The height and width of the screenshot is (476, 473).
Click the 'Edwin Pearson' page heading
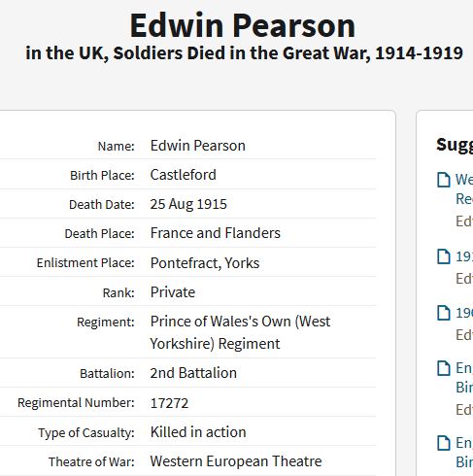pyautogui.click(x=243, y=25)
